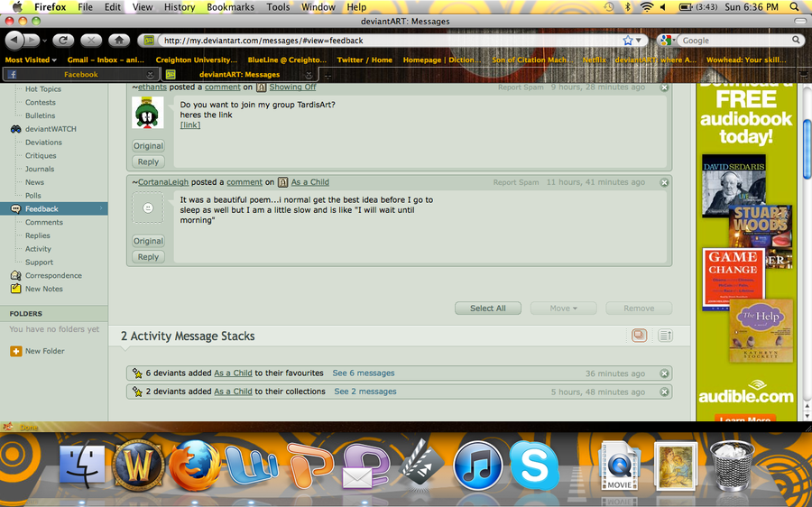
Task: View Original of CortanaLeigh's comment
Action: 148,241
